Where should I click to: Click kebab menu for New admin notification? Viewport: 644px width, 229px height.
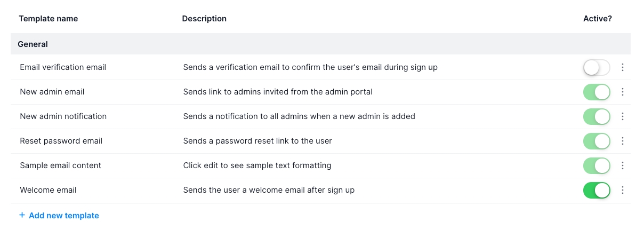(x=623, y=117)
